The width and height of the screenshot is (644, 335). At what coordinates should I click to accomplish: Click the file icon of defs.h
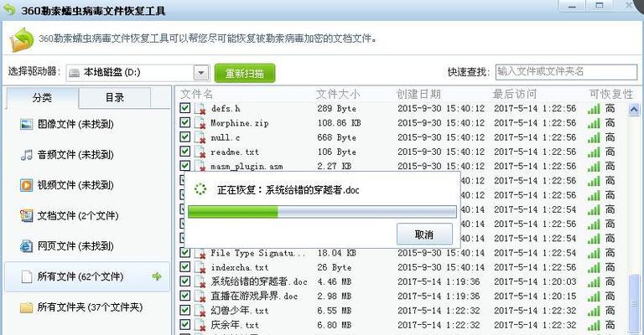pyautogui.click(x=200, y=109)
